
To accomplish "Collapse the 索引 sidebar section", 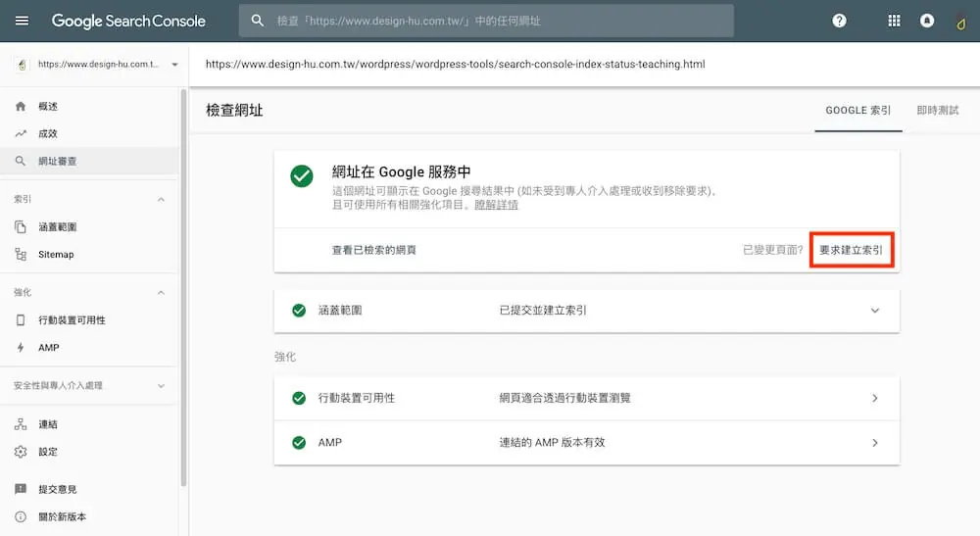I will 162,199.
